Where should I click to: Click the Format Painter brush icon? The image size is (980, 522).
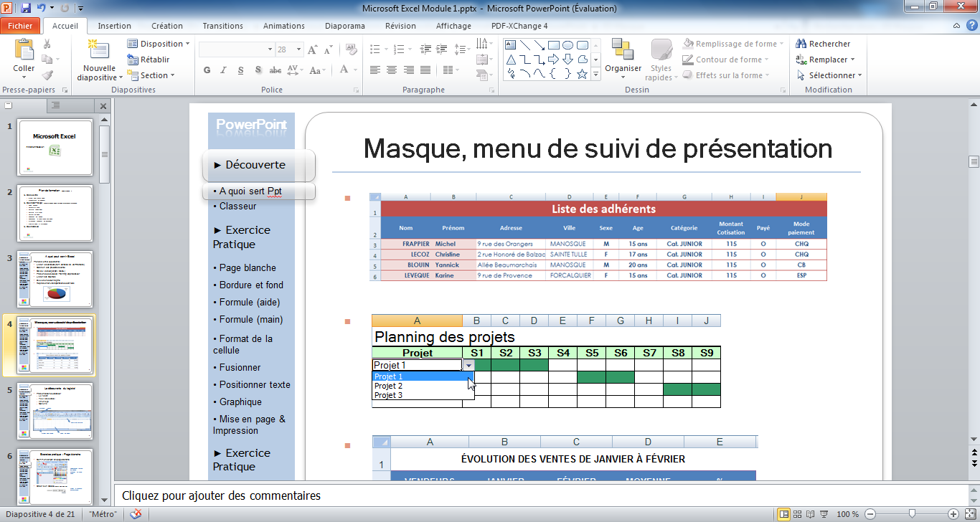(47, 75)
